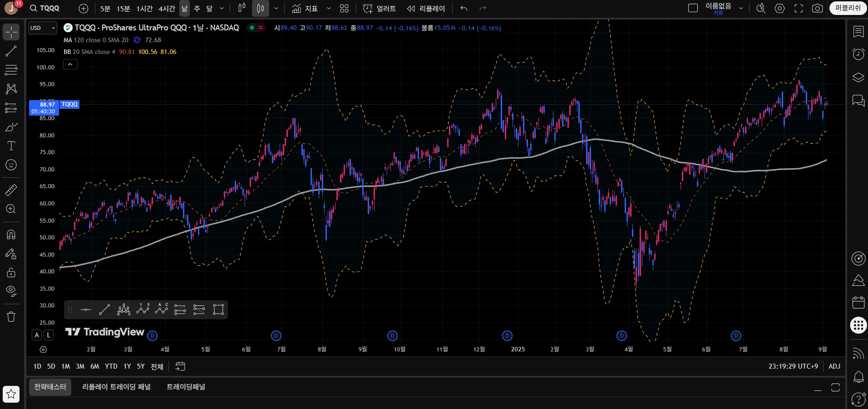868x409 pixels.
Task: Open the calendar panel in right sidebar
Action: coord(858,302)
